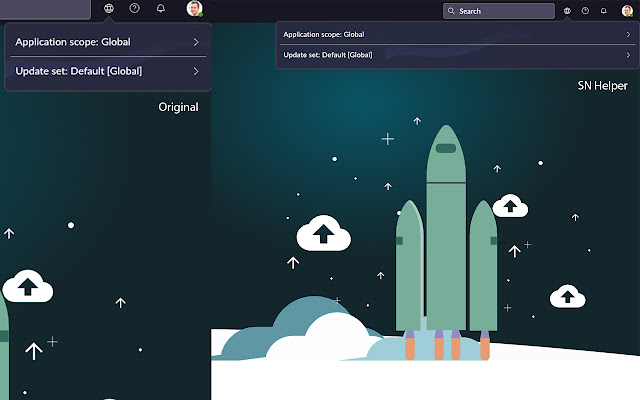Image resolution: width=640 pixels, height=400 pixels.
Task: Expand Update set chevron in SN Helper panel
Action: [628, 55]
